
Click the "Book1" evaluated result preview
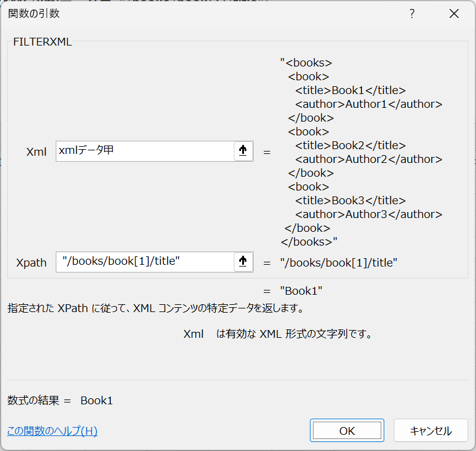tap(301, 291)
